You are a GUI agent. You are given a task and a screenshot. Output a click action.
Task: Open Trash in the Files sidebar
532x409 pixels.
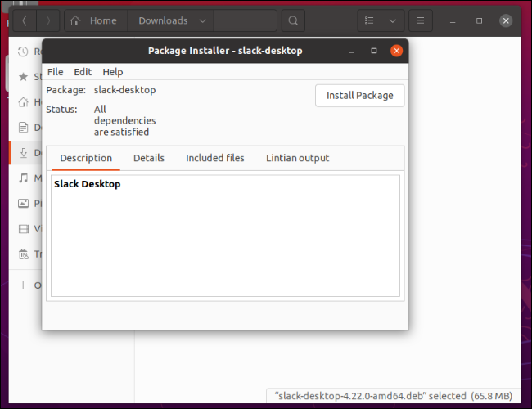click(26, 254)
